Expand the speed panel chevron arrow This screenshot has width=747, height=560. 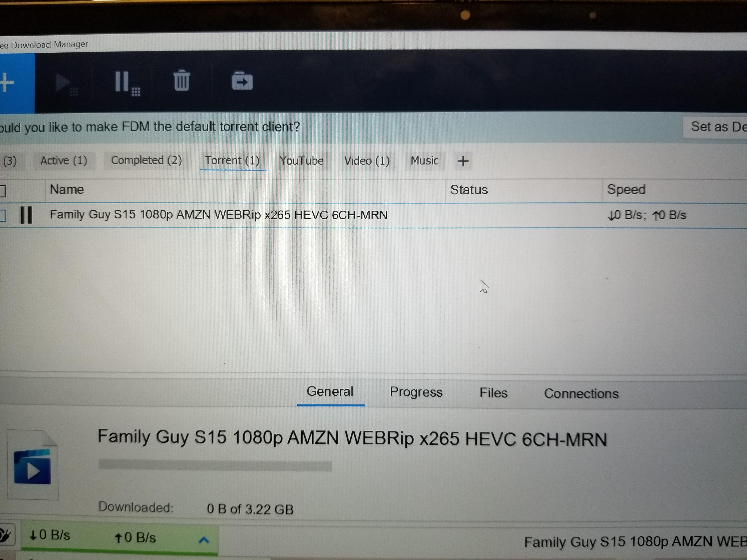click(x=204, y=540)
